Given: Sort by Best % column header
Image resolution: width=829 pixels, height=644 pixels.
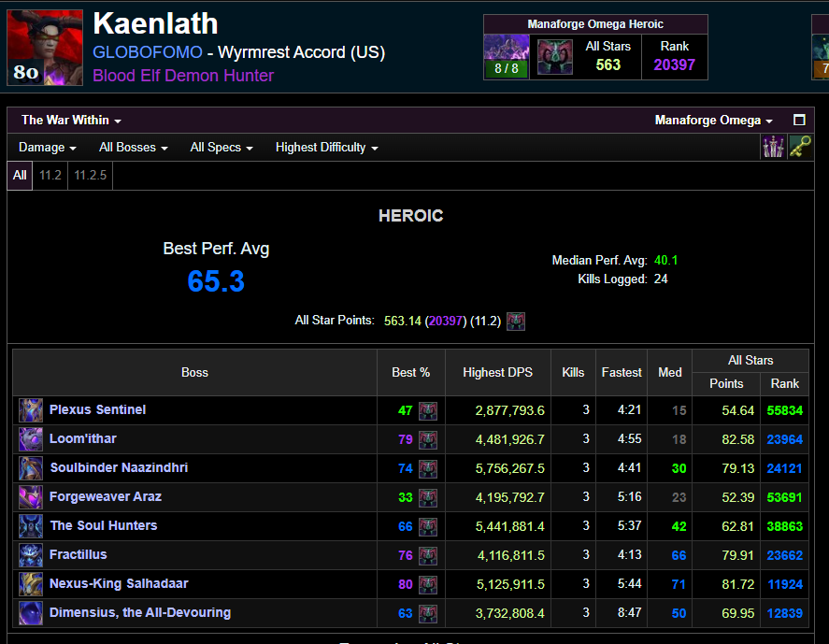Looking at the screenshot, I should coord(411,372).
